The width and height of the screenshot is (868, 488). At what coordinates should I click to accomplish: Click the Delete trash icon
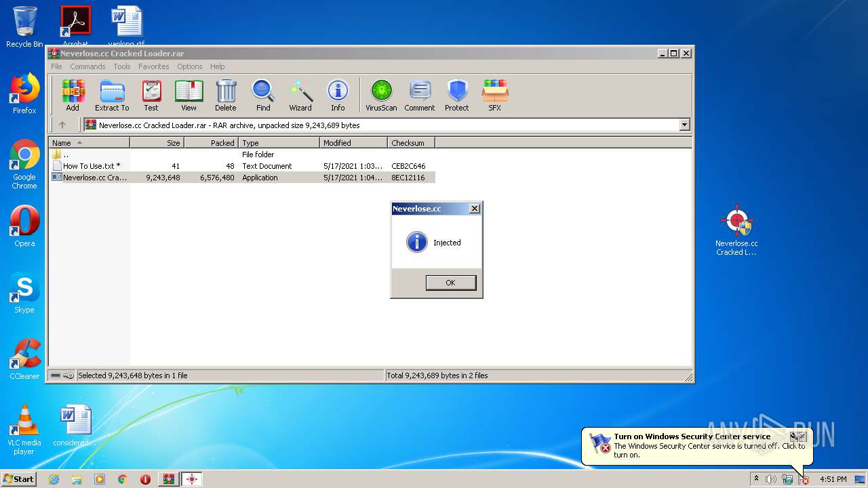point(226,96)
